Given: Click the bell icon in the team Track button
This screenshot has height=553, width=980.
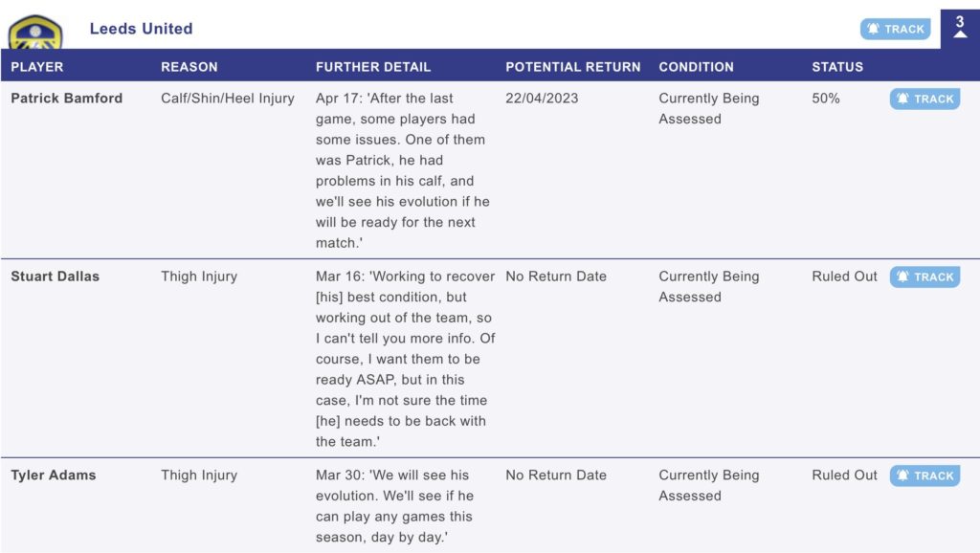Looking at the screenshot, I should (873, 28).
